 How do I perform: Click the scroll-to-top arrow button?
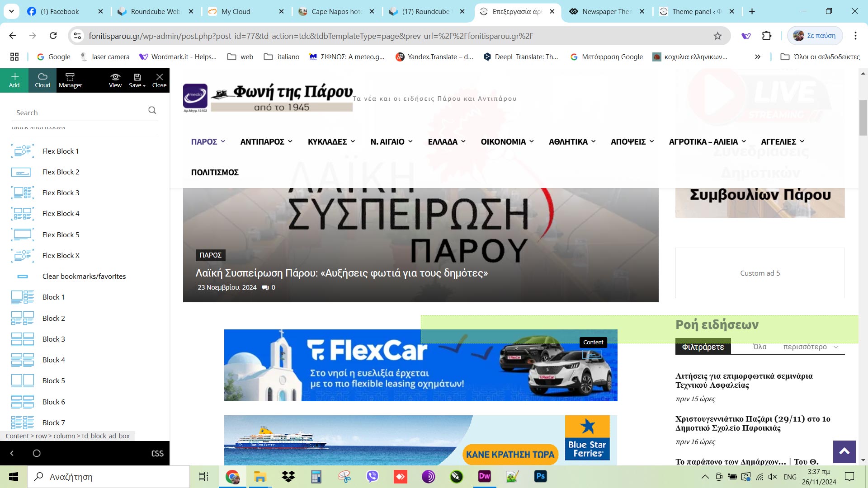[844, 451]
